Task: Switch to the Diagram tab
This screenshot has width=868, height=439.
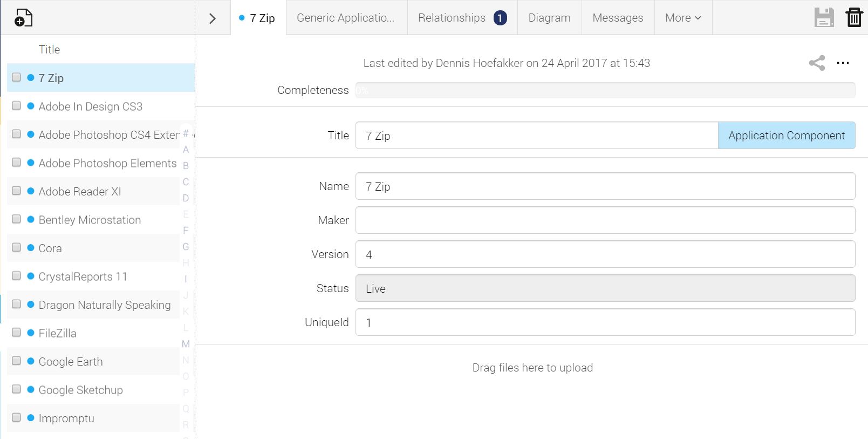Action: (x=549, y=18)
